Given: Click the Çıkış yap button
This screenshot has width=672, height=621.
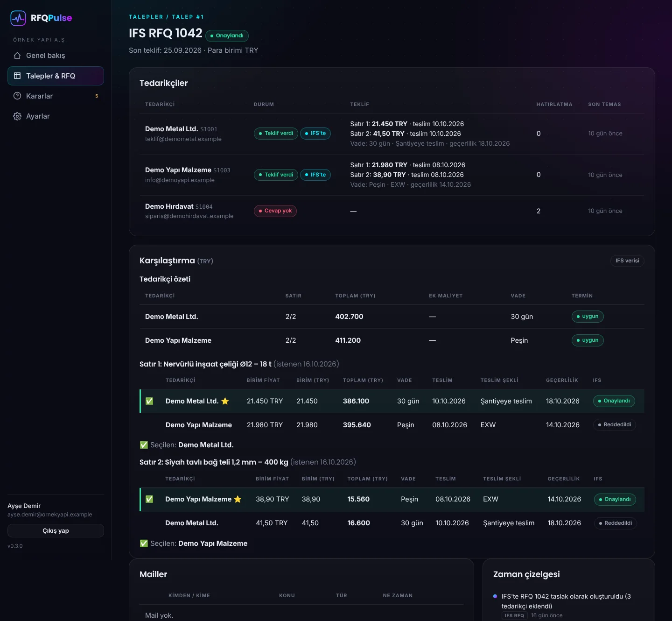Looking at the screenshot, I should pos(56,530).
